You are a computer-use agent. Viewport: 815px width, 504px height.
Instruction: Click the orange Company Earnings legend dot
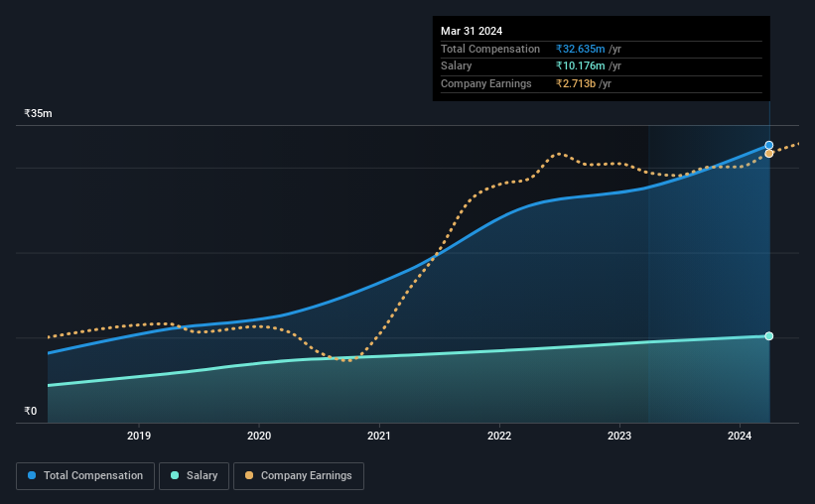(x=249, y=475)
